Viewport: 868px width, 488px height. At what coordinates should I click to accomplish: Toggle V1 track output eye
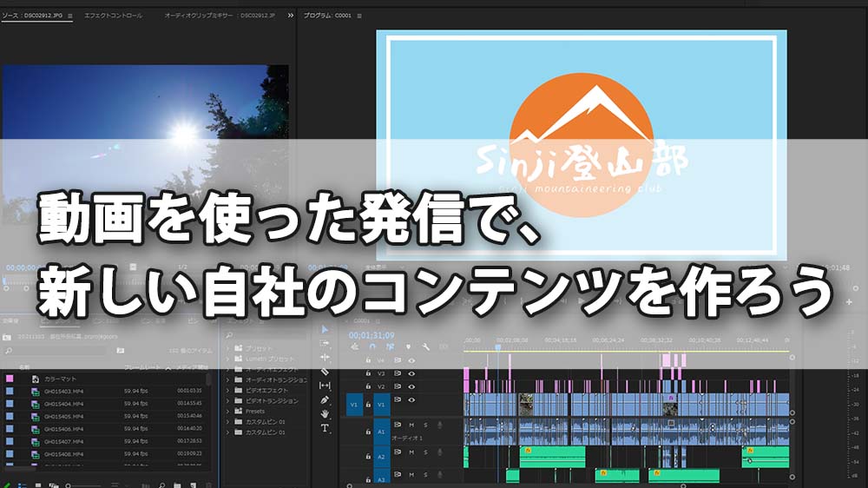click(x=411, y=399)
